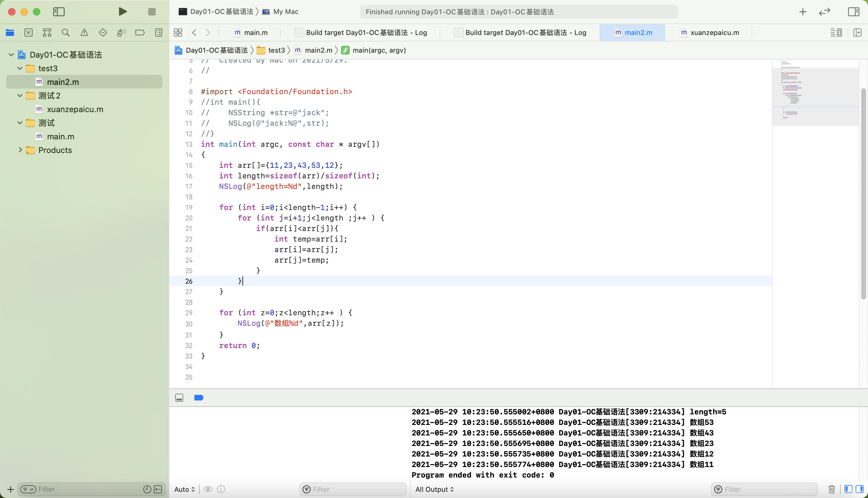Open the Debug navigator

pos(122,33)
